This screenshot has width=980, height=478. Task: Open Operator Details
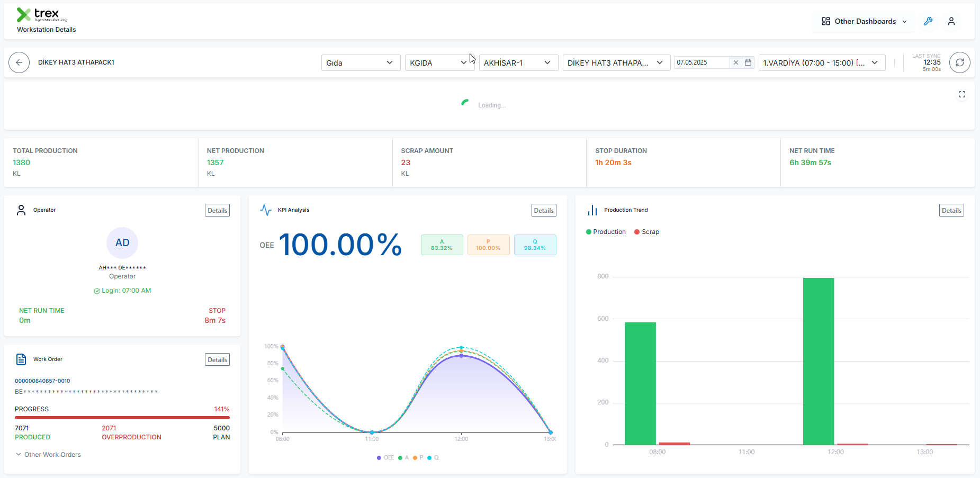pos(218,211)
